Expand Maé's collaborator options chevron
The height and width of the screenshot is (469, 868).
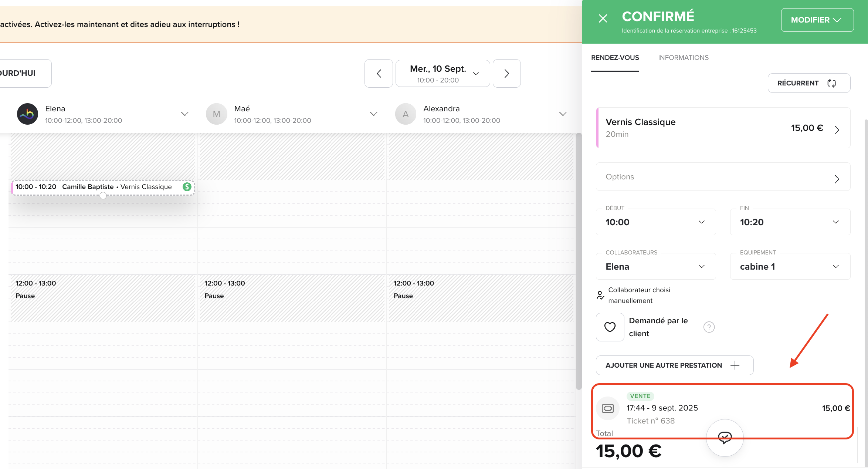(x=373, y=114)
